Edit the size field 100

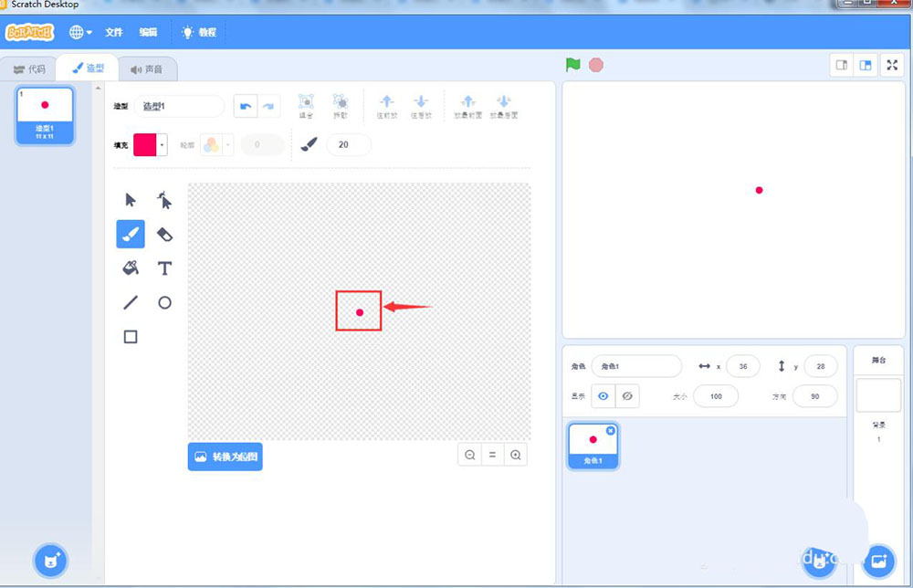[716, 396]
